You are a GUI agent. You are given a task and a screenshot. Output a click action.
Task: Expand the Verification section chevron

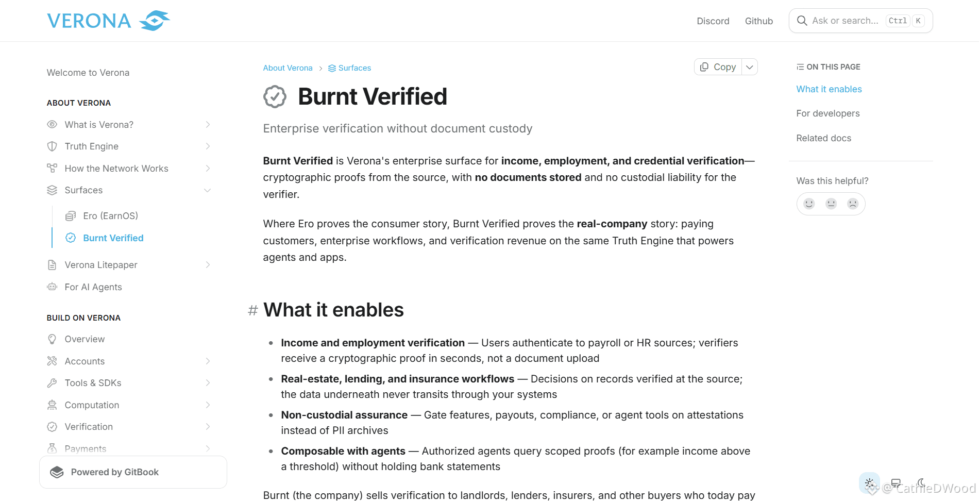[x=208, y=427]
